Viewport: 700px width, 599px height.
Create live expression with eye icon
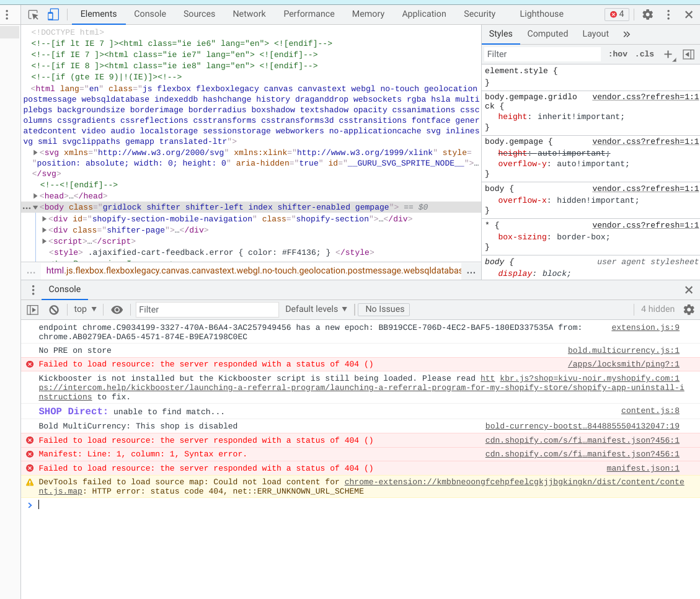tap(117, 309)
